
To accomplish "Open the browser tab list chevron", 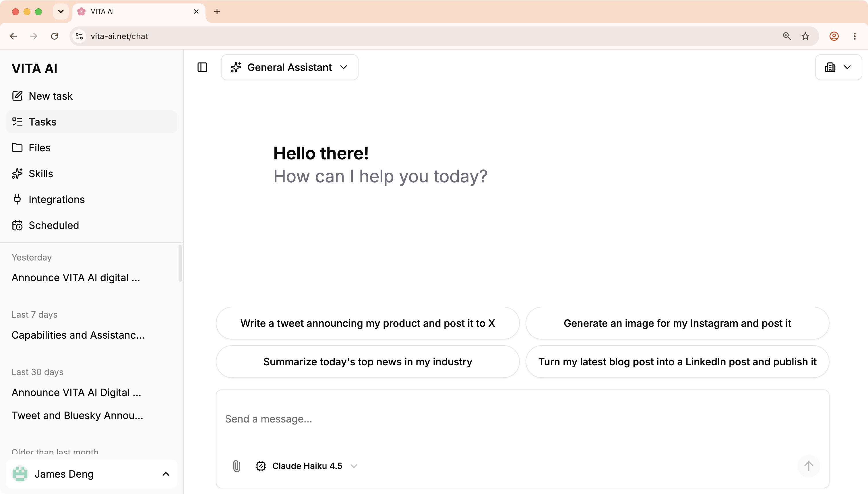I will point(61,11).
